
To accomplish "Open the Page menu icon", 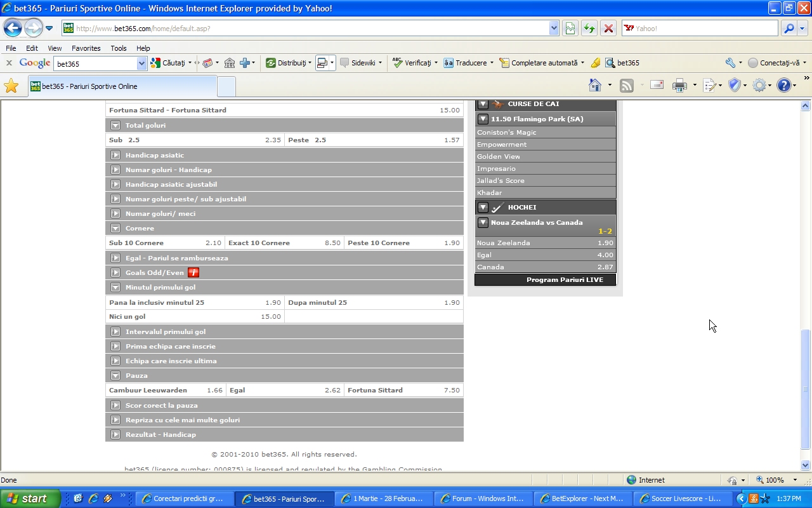I will click(710, 85).
